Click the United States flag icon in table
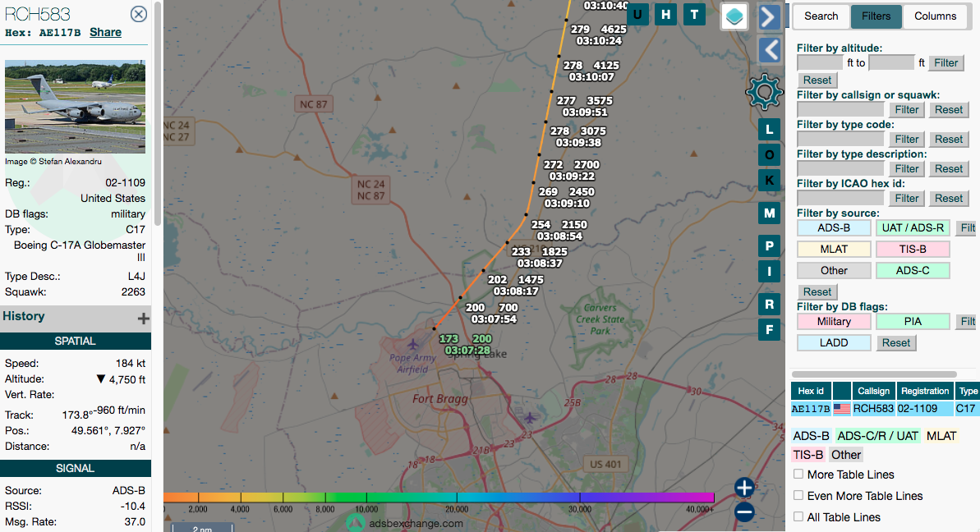Screen dimensions: 980x532 842,409
